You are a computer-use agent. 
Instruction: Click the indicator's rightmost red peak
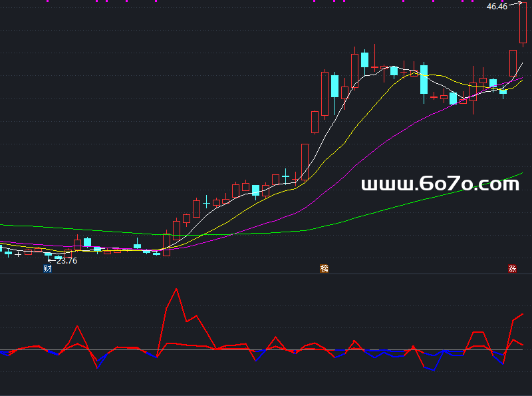pos(523,313)
